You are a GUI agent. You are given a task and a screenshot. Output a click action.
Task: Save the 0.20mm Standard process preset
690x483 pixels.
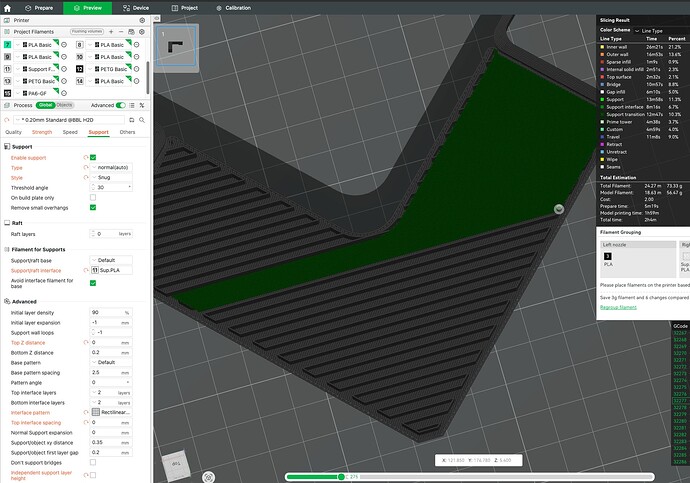pyautogui.click(x=132, y=120)
